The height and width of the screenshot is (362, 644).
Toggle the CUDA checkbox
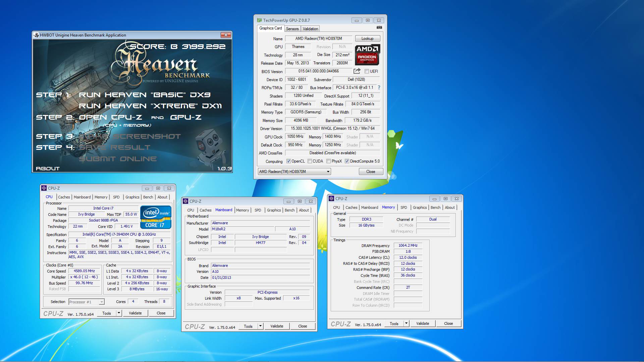click(310, 161)
